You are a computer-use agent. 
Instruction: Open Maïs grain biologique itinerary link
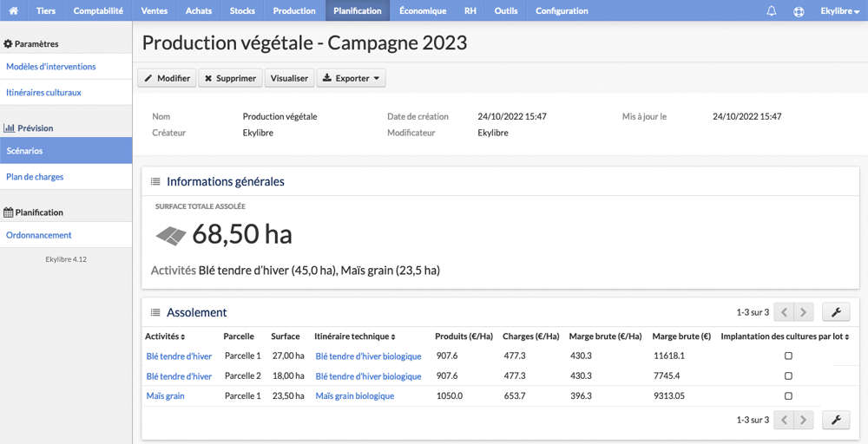point(355,396)
